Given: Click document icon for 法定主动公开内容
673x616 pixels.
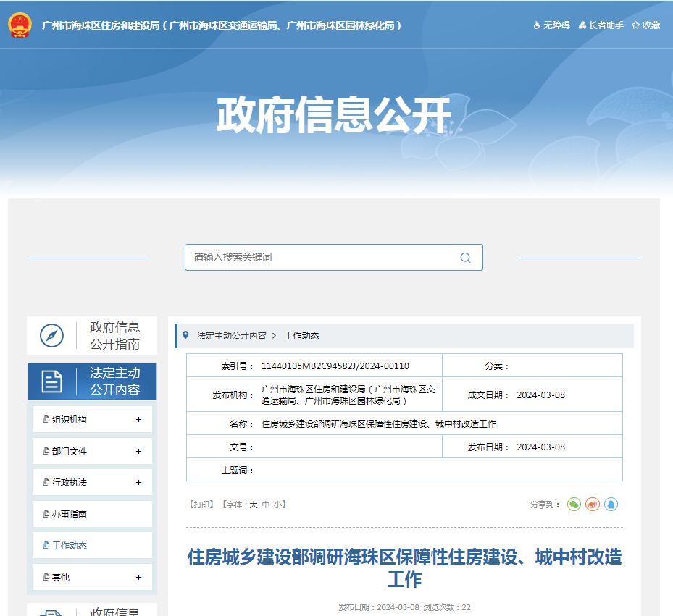Looking at the screenshot, I should click(x=51, y=381).
